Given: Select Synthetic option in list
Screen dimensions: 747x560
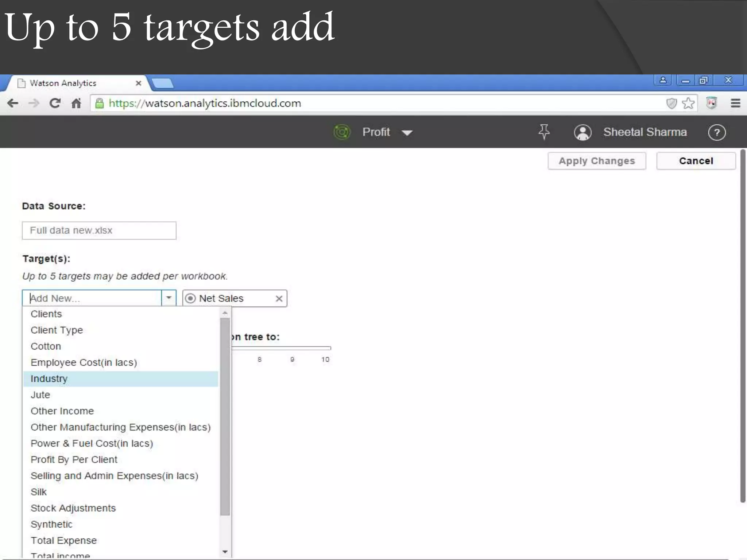Looking at the screenshot, I should (x=121, y=524).
